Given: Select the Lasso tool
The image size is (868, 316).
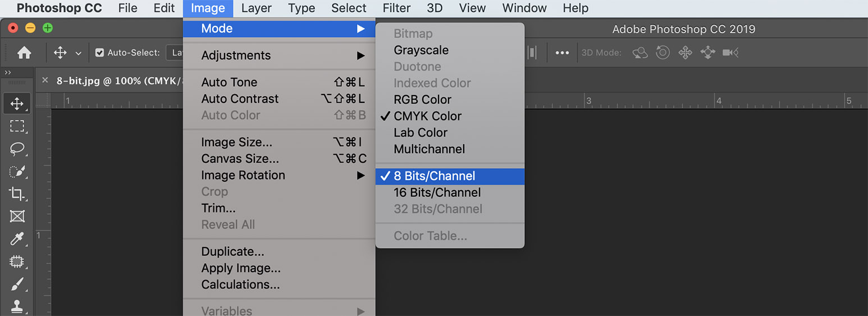Looking at the screenshot, I should 17,149.
